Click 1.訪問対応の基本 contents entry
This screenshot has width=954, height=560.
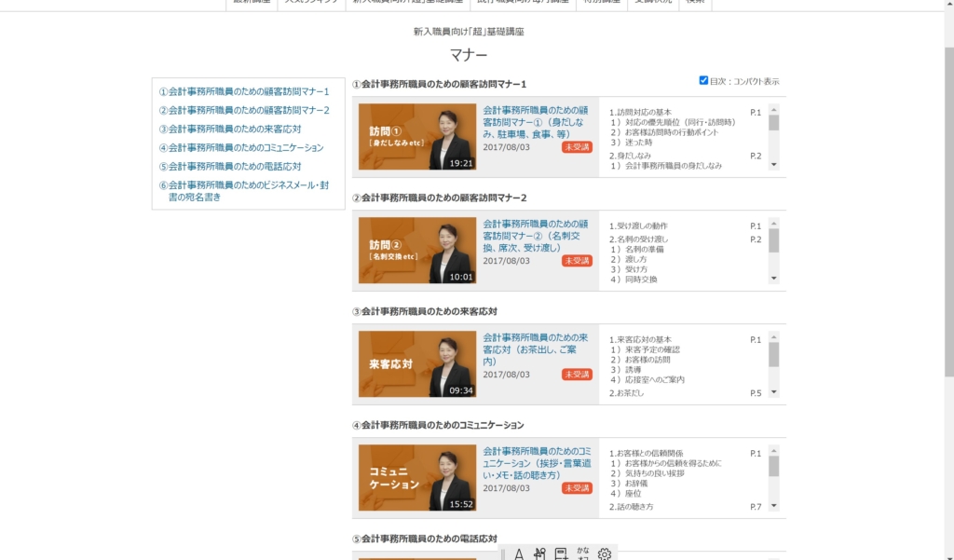(x=640, y=112)
